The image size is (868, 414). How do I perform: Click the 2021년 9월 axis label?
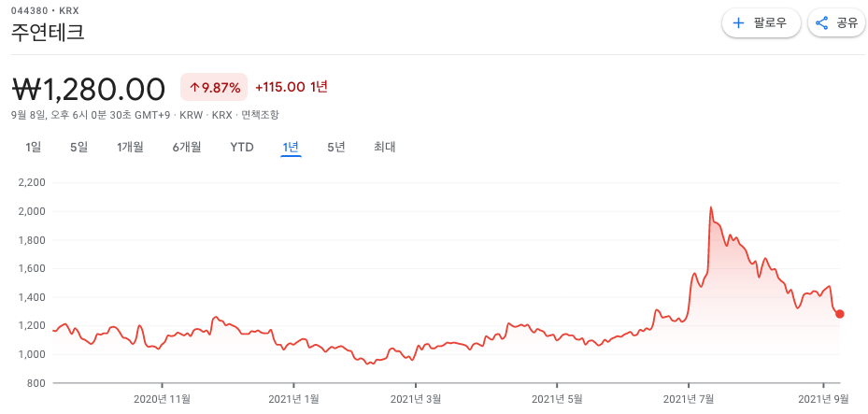(824, 398)
